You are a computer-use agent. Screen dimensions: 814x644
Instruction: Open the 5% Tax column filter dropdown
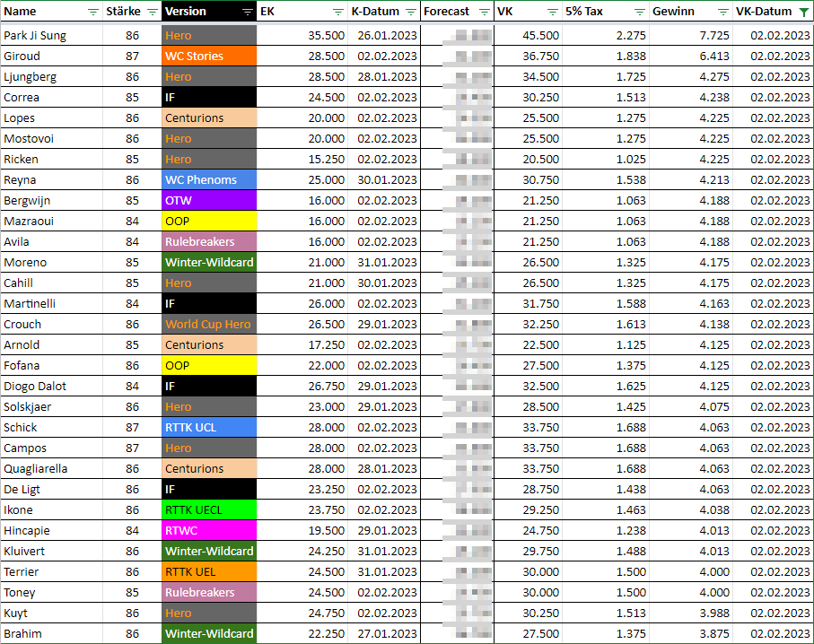(x=640, y=12)
